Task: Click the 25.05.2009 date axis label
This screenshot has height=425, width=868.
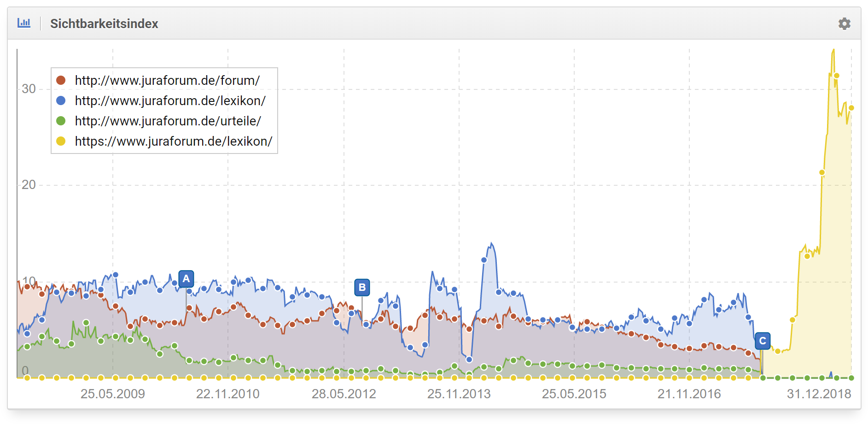Action: [x=113, y=394]
